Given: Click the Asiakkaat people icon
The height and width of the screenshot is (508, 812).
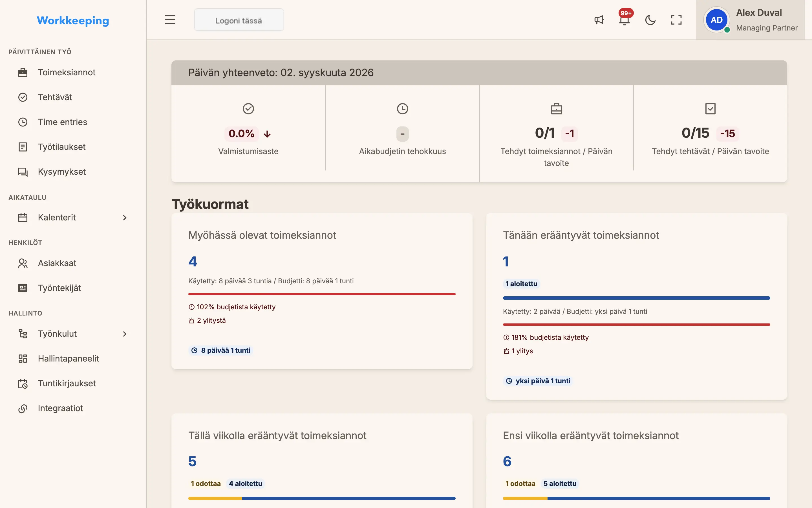Looking at the screenshot, I should point(23,263).
